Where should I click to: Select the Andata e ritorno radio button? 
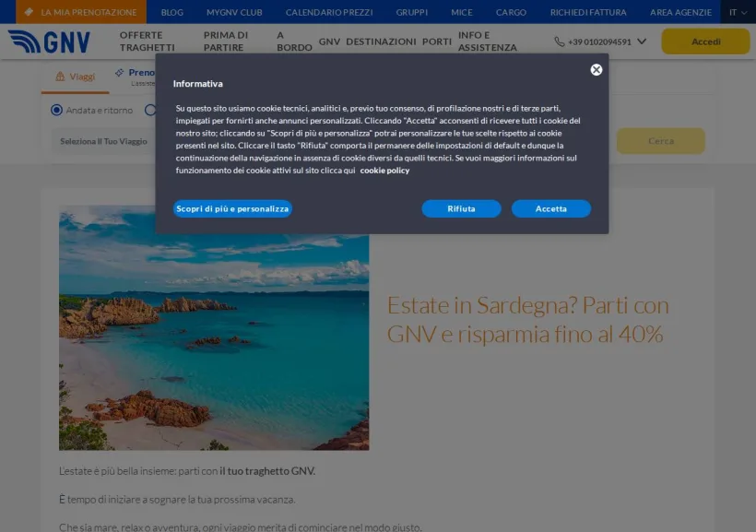click(56, 110)
